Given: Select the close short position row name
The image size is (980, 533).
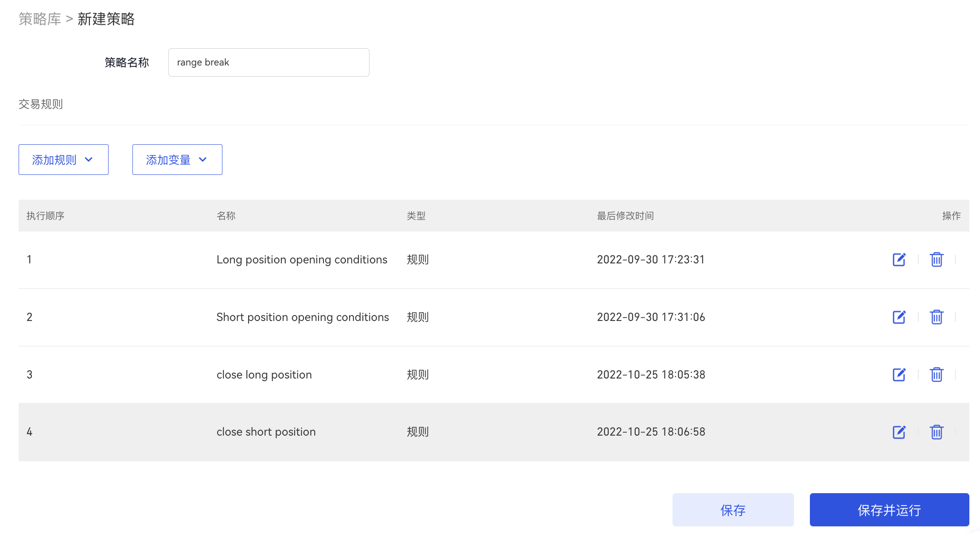Looking at the screenshot, I should tap(266, 432).
